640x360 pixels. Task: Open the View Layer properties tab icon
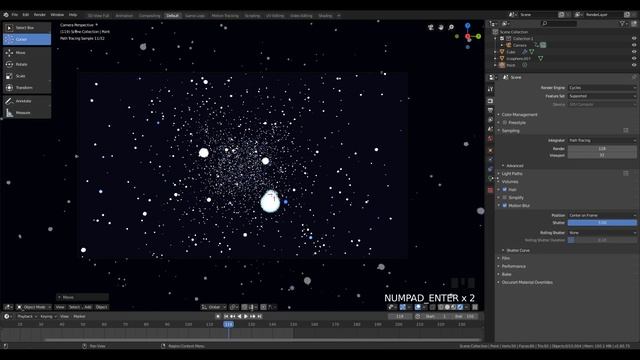[491, 120]
